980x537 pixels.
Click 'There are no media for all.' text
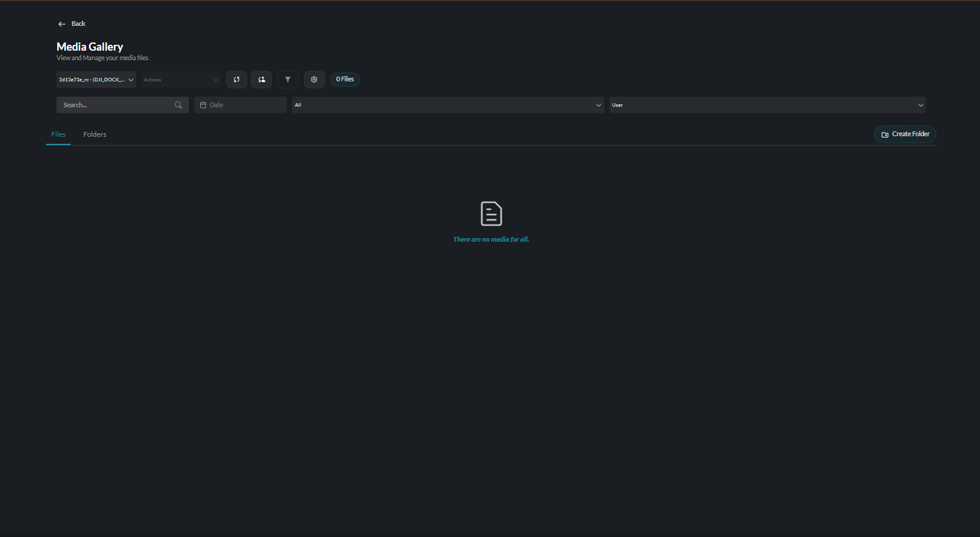pyautogui.click(x=491, y=239)
